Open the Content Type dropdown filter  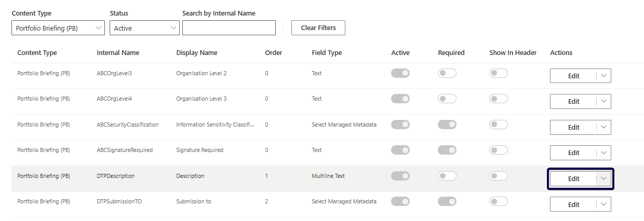pos(58,28)
